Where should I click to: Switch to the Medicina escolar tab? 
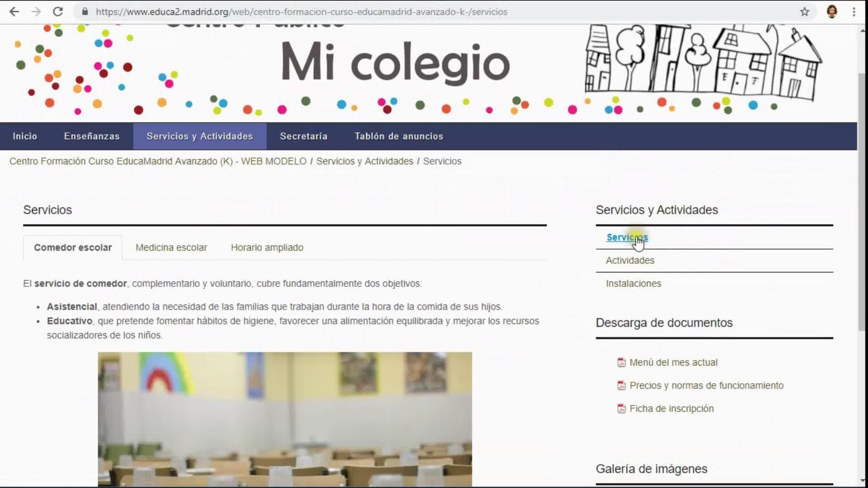[x=171, y=248]
